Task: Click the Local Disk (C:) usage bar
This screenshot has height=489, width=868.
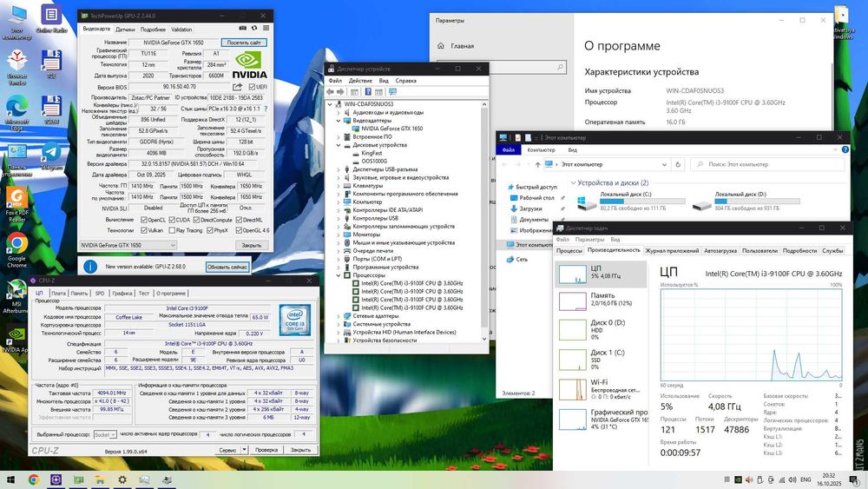Action: click(x=642, y=202)
